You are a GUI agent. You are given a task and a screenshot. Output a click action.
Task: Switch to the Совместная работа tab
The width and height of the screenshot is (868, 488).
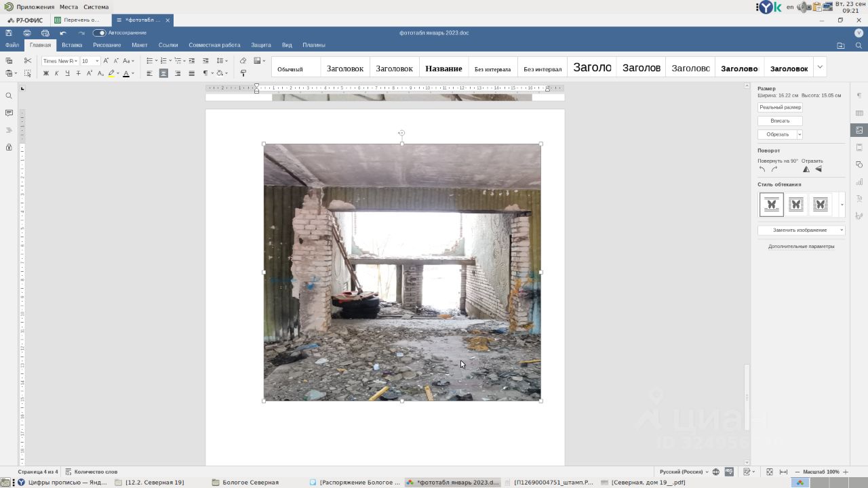click(214, 45)
